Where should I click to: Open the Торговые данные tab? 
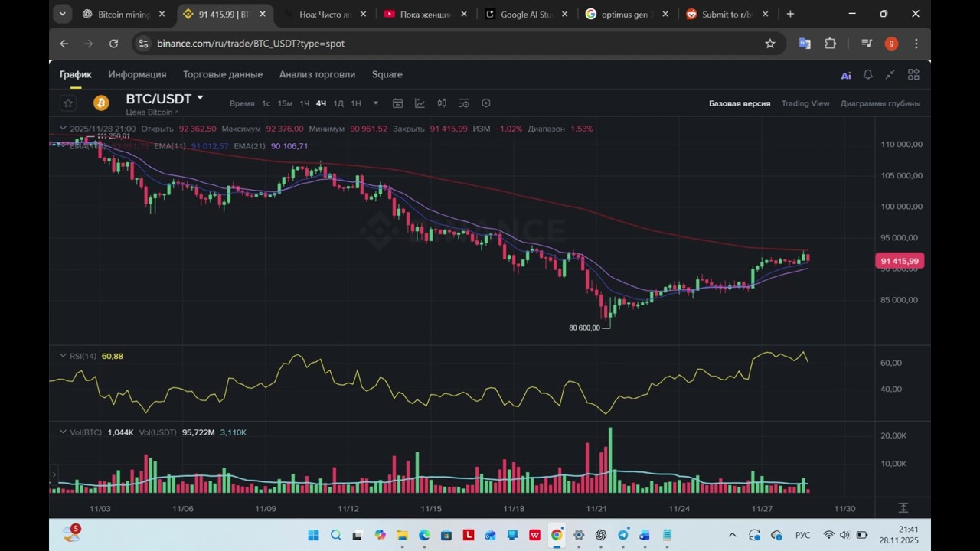click(223, 74)
